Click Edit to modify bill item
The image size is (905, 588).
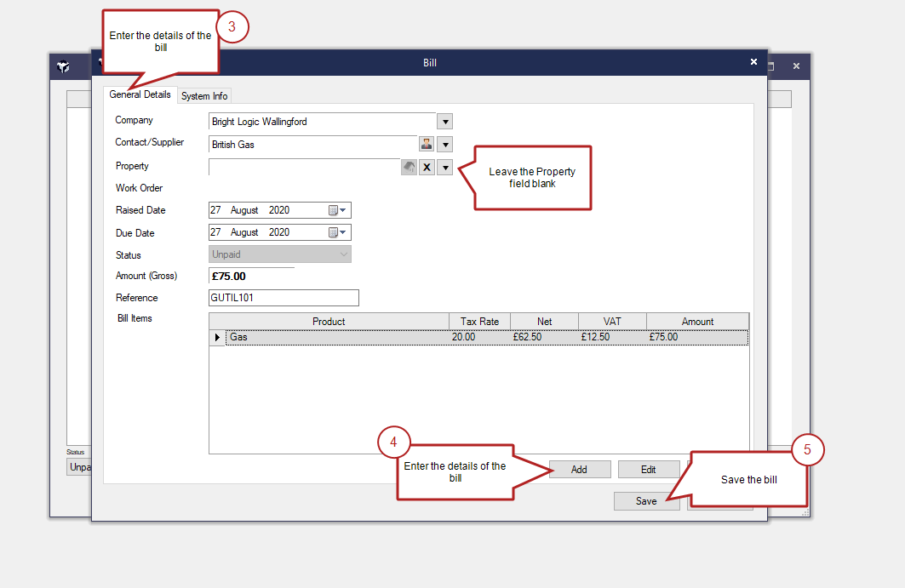[649, 470]
